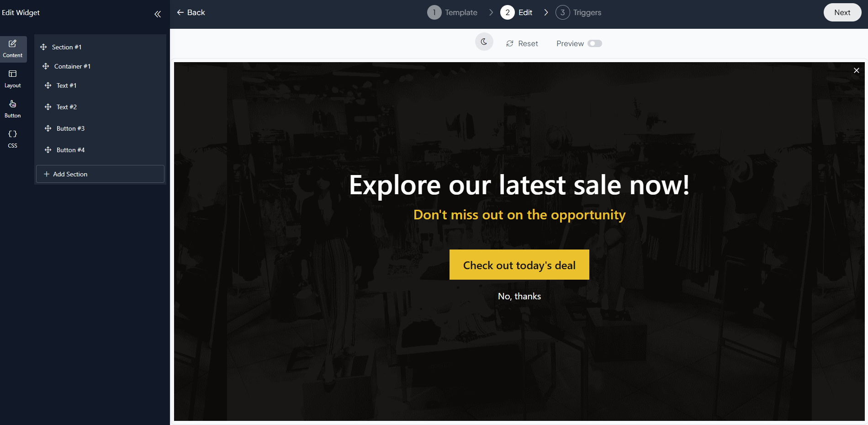Enable the Preview toggle switch
The height and width of the screenshot is (425, 868).
click(x=595, y=43)
